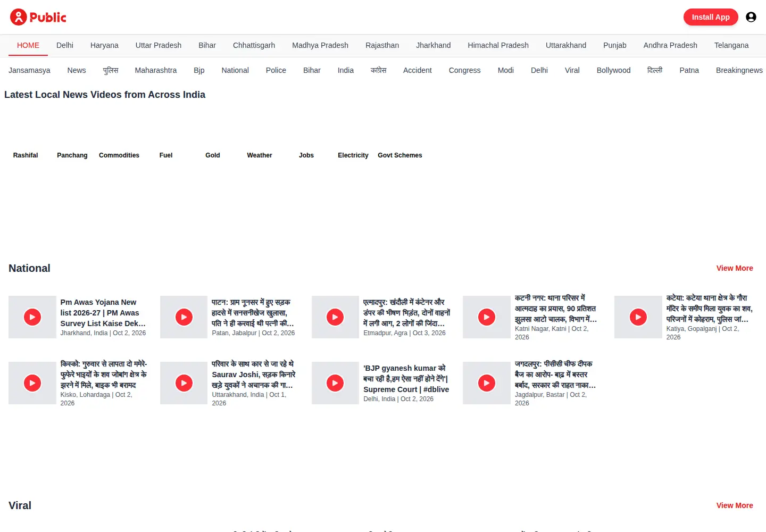Open the Bjp topic tag
This screenshot has width=766, height=532.
point(199,70)
